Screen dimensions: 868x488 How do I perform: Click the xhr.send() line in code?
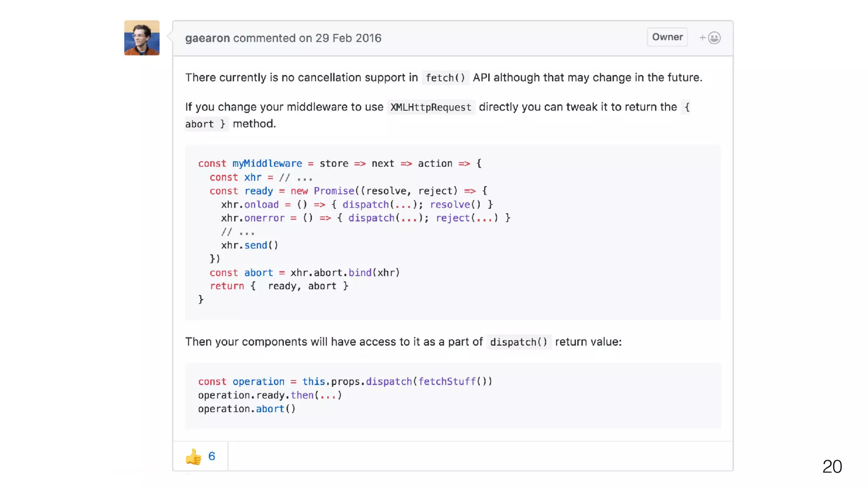(x=249, y=245)
